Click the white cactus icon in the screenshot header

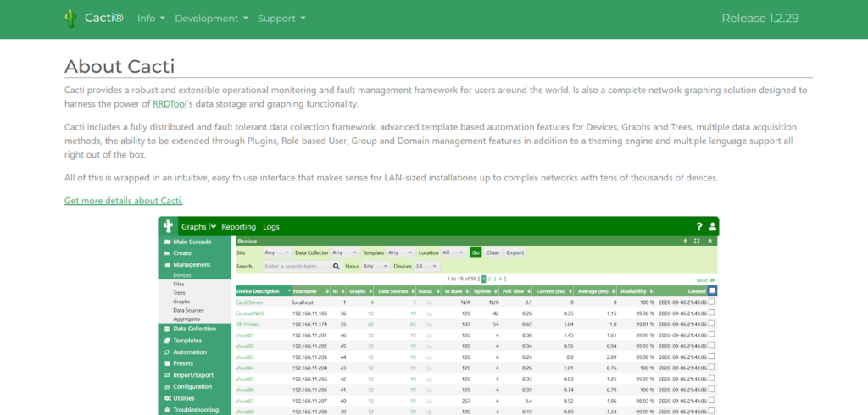pos(169,226)
